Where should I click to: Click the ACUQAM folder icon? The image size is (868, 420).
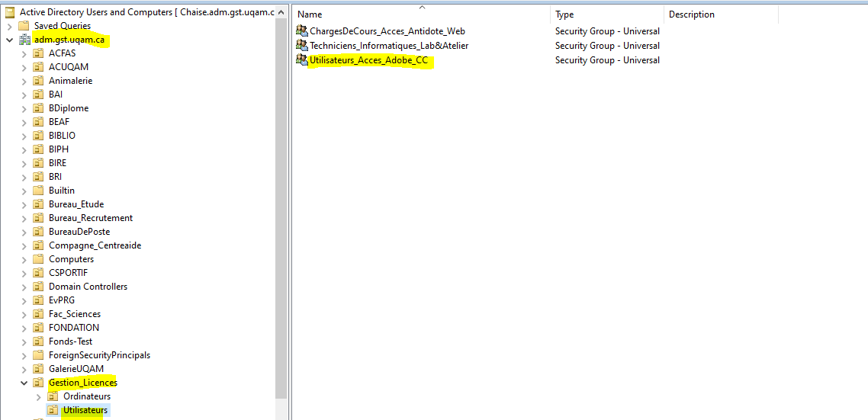click(38, 67)
